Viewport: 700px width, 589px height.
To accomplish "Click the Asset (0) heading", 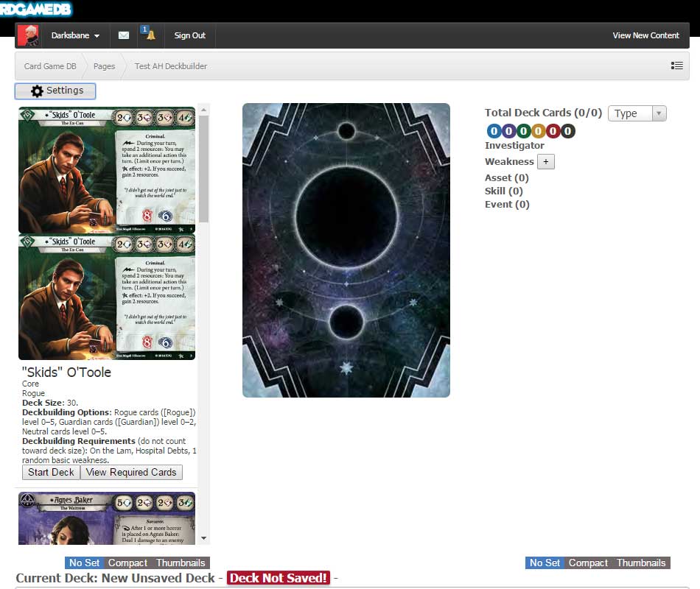I will click(x=507, y=178).
